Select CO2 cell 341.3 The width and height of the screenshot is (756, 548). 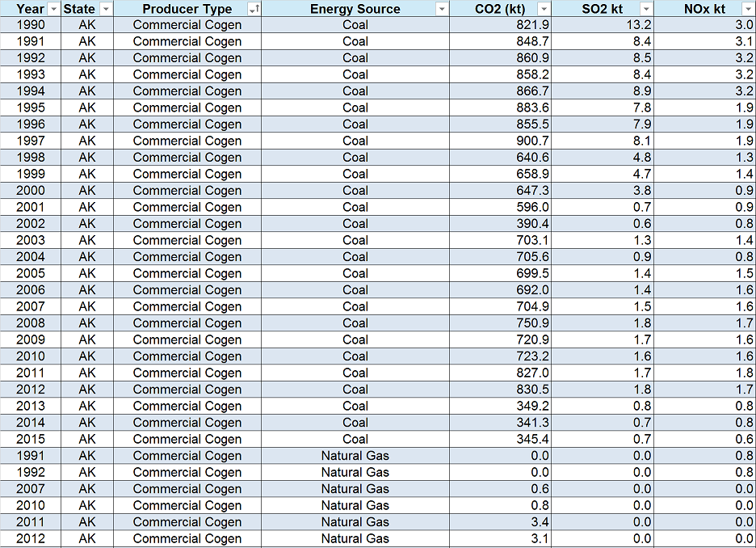(x=501, y=423)
